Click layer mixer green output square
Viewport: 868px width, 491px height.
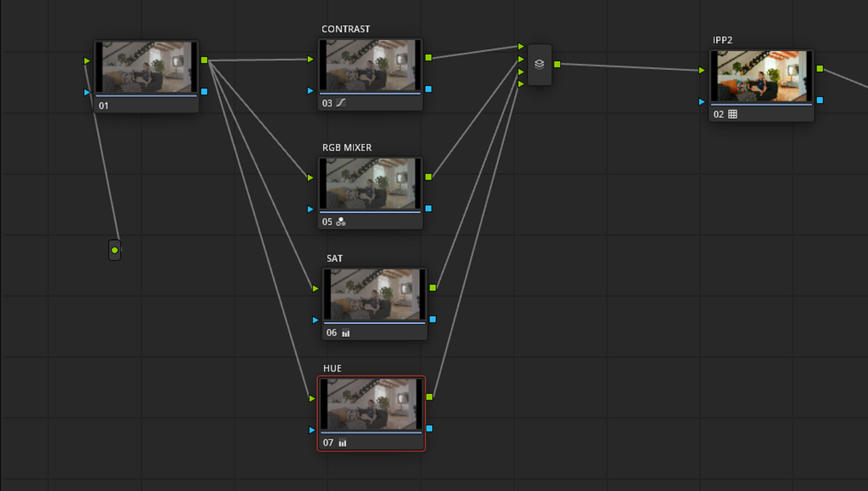point(557,64)
